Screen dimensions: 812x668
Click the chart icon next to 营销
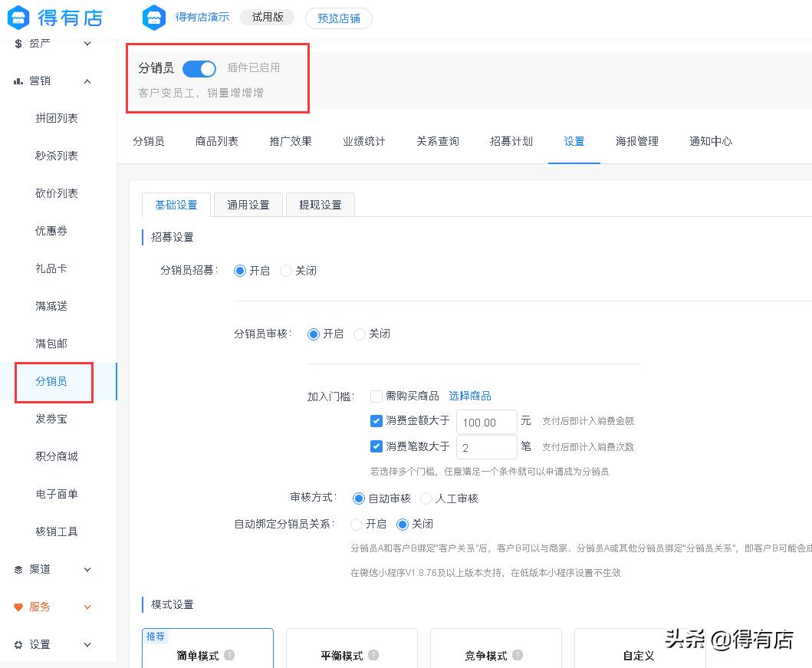click(19, 81)
